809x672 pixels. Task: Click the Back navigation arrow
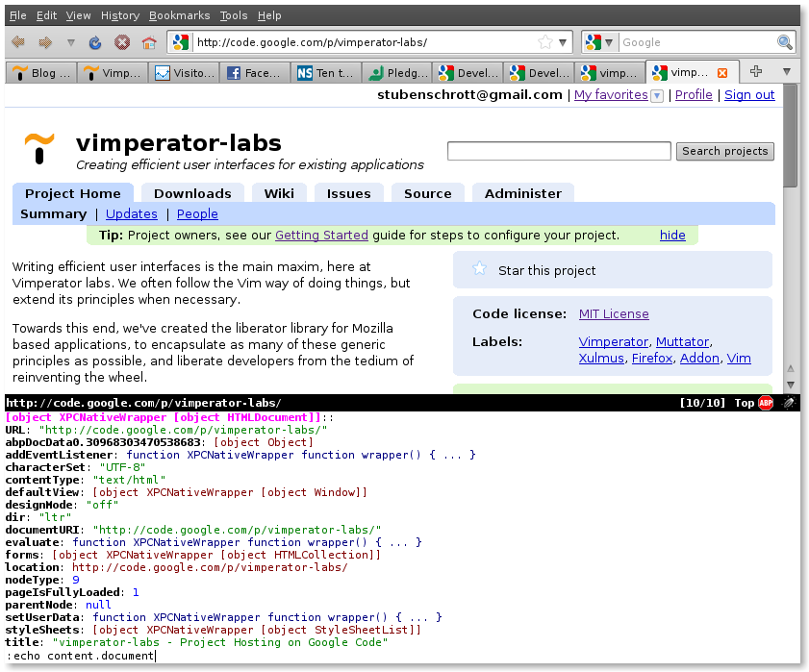(18, 42)
